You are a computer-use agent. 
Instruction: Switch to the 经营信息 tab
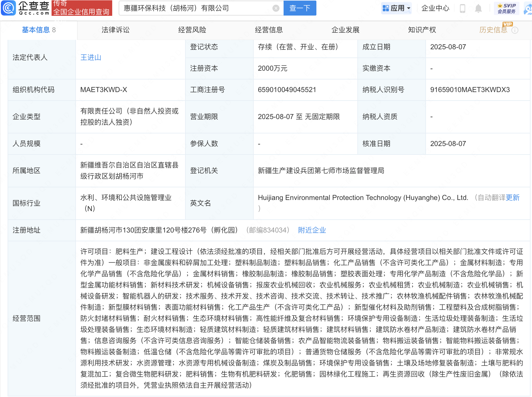[x=269, y=30]
